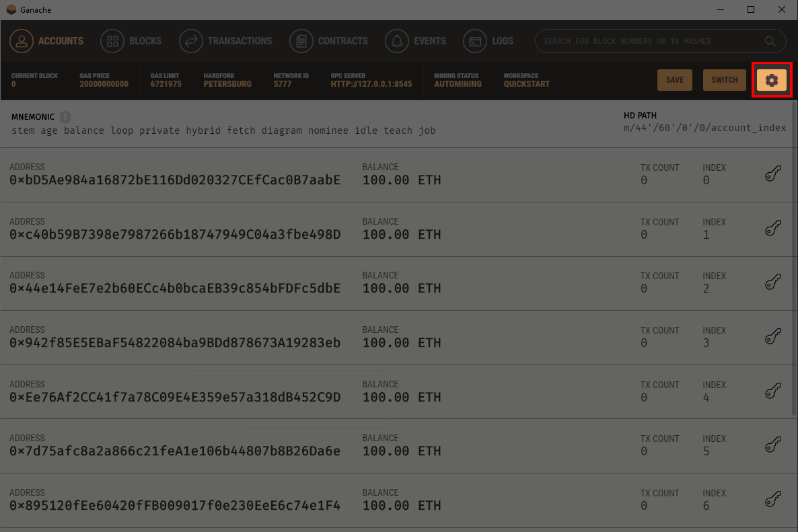The width and height of the screenshot is (798, 532).
Task: Click the Save workspace button
Action: (x=674, y=80)
